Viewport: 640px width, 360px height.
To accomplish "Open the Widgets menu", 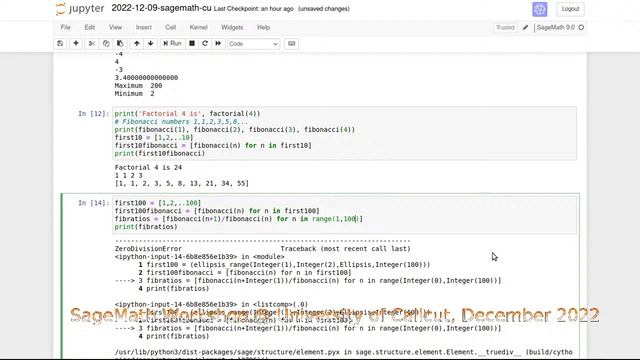I will click(x=232, y=27).
